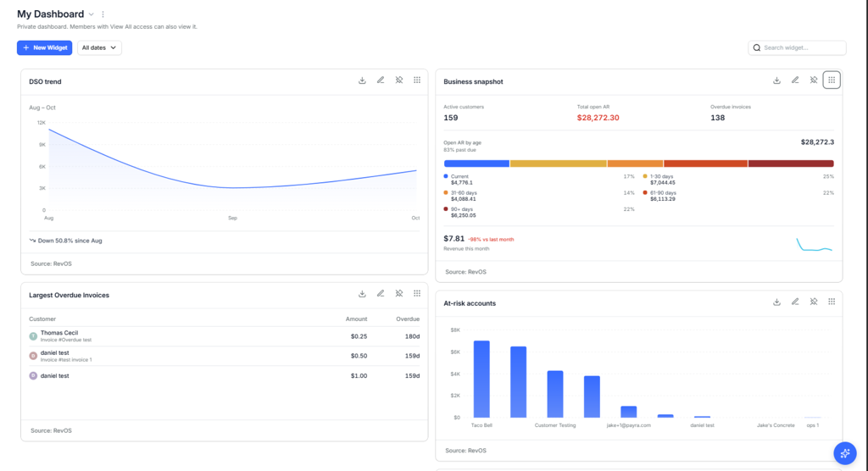Download the DSO trend widget

[362, 80]
